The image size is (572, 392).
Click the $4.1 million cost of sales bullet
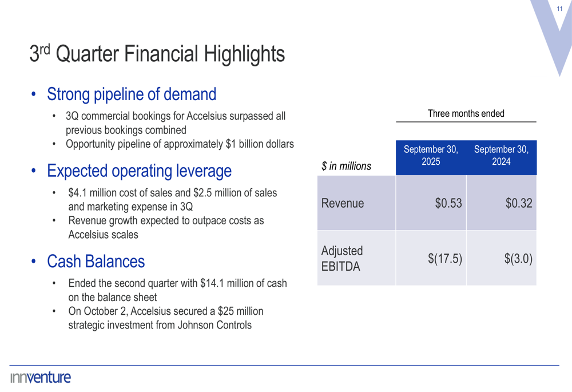pyautogui.click(x=172, y=200)
